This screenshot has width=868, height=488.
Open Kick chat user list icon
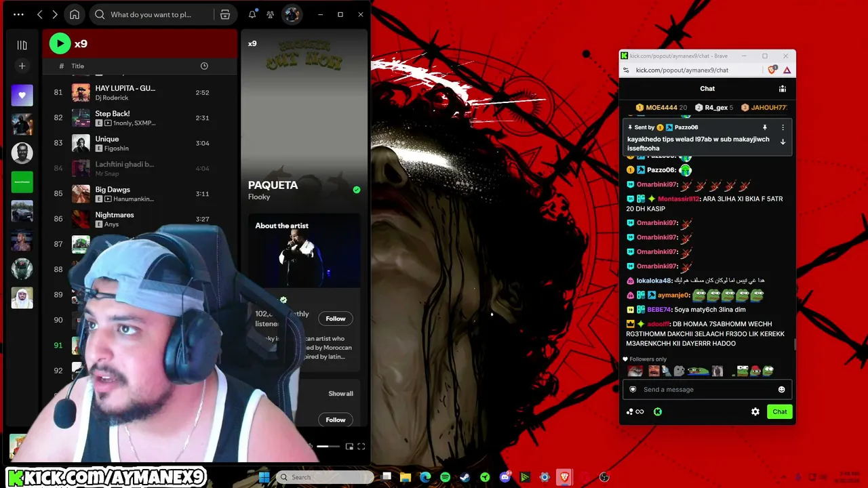point(782,89)
